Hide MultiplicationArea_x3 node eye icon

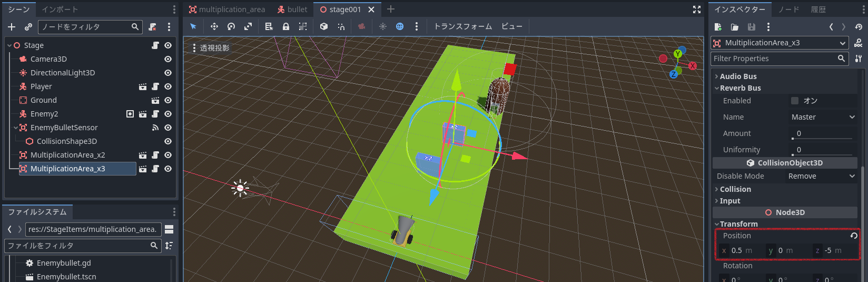pyautogui.click(x=168, y=169)
